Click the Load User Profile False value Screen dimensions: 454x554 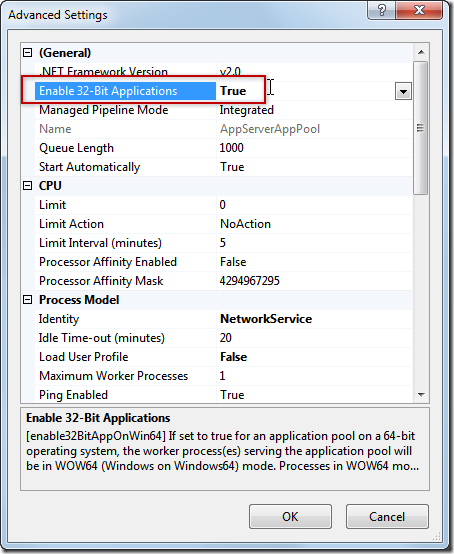(234, 357)
